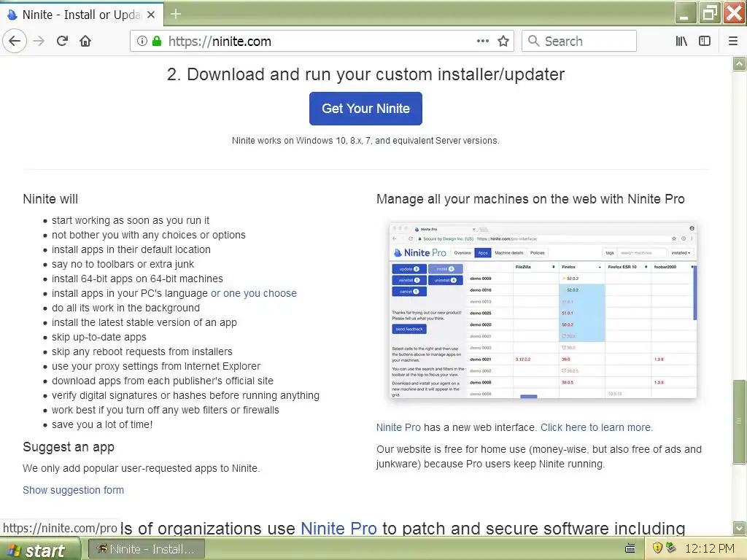Click the scrollbar down arrow
The width and height of the screenshot is (747, 560).
(739, 528)
